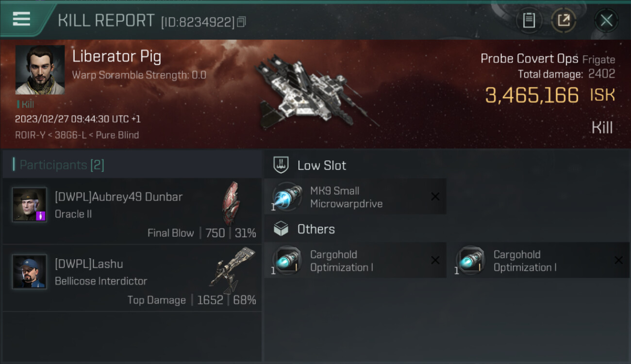
Task: Open the Probe Covert Ops ship image
Action: (x=315, y=91)
